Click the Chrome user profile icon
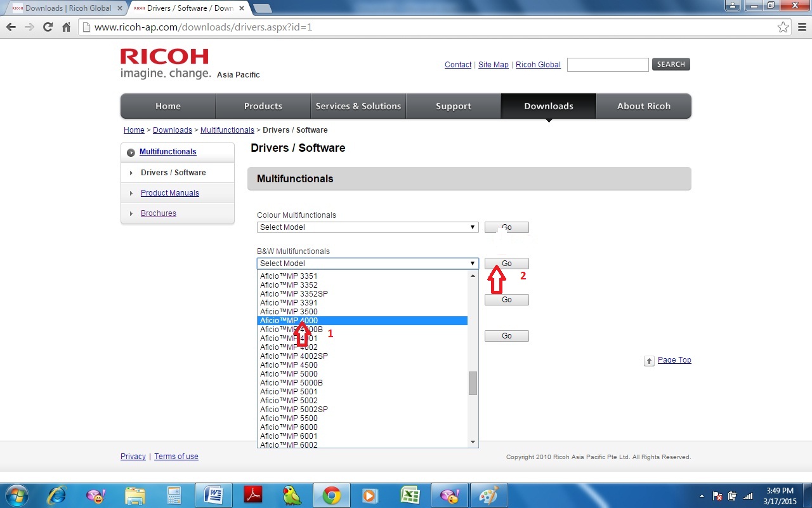812x508 pixels. point(733,5)
